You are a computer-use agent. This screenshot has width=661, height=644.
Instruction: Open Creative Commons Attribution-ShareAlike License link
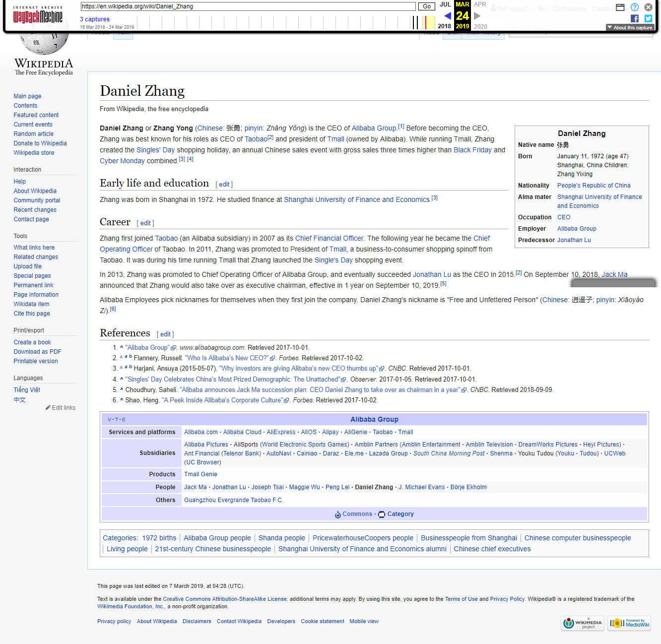pyautogui.click(x=225, y=599)
